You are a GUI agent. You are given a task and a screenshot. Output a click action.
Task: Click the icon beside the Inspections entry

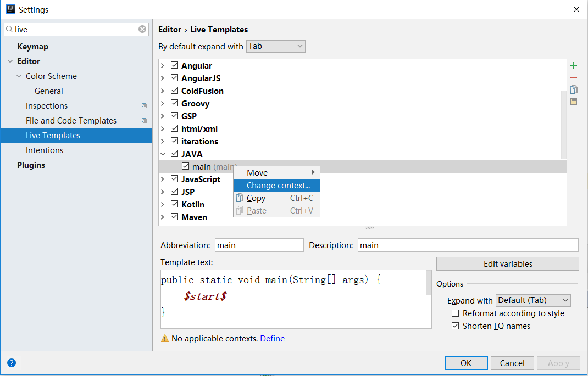pyautogui.click(x=144, y=106)
